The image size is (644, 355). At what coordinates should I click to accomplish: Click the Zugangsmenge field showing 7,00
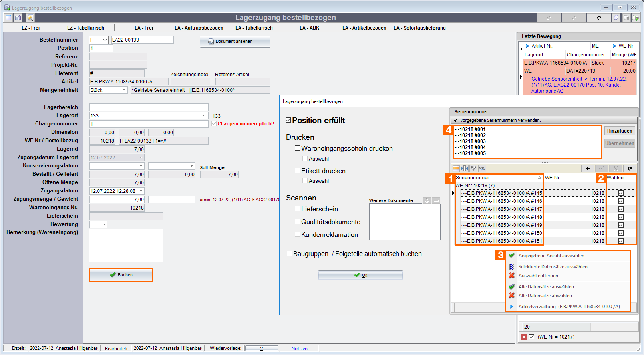117,199
